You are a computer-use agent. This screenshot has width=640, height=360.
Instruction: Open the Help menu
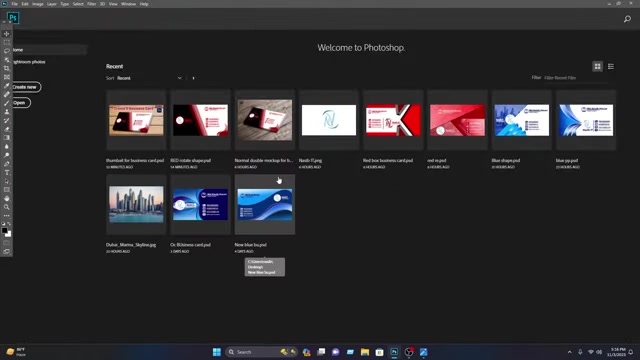click(x=144, y=4)
